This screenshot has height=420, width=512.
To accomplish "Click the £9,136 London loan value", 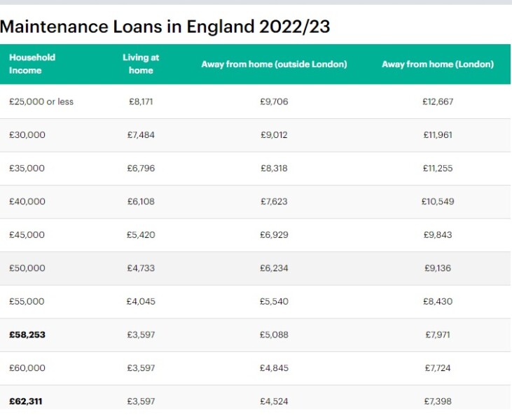I will (x=438, y=268).
